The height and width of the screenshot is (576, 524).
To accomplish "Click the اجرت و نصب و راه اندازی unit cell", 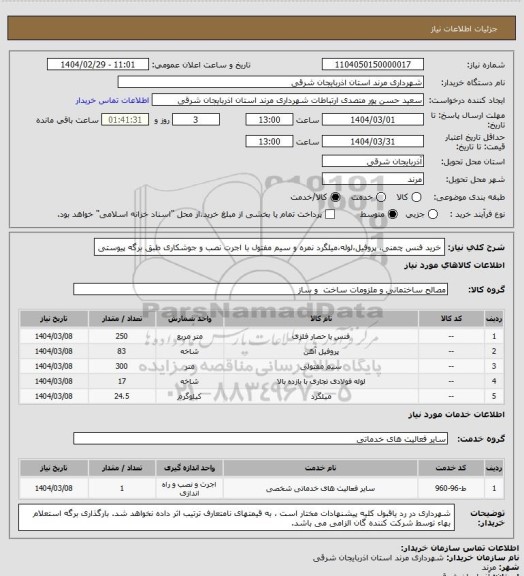I will tap(190, 489).
